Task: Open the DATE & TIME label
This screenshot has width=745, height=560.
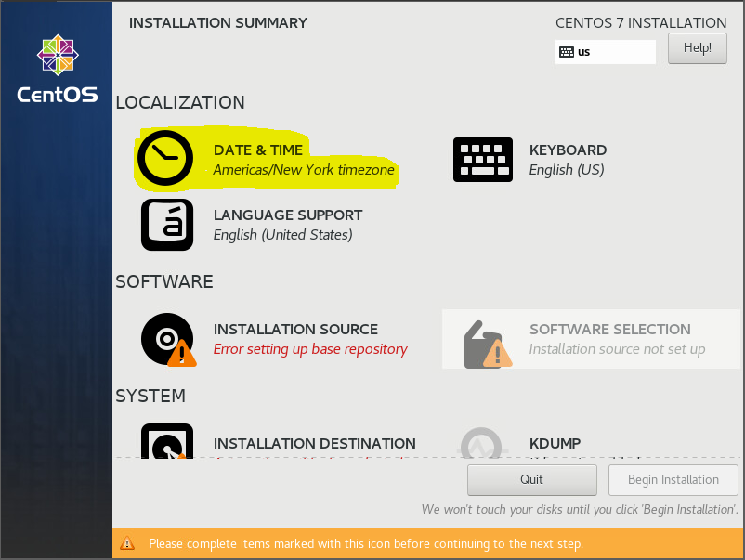Action: (258, 150)
